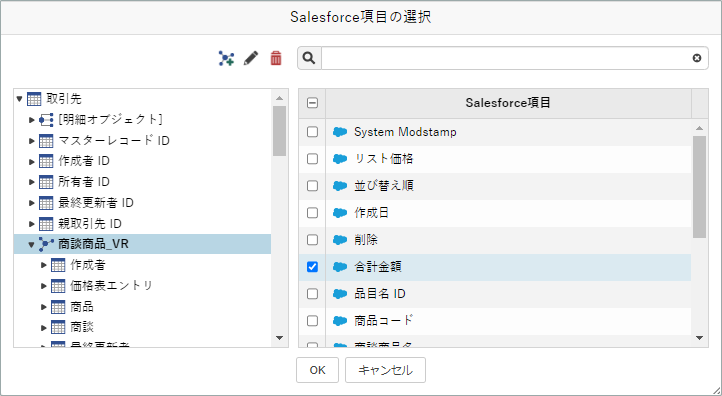Expand the 商談 child node

point(44,327)
